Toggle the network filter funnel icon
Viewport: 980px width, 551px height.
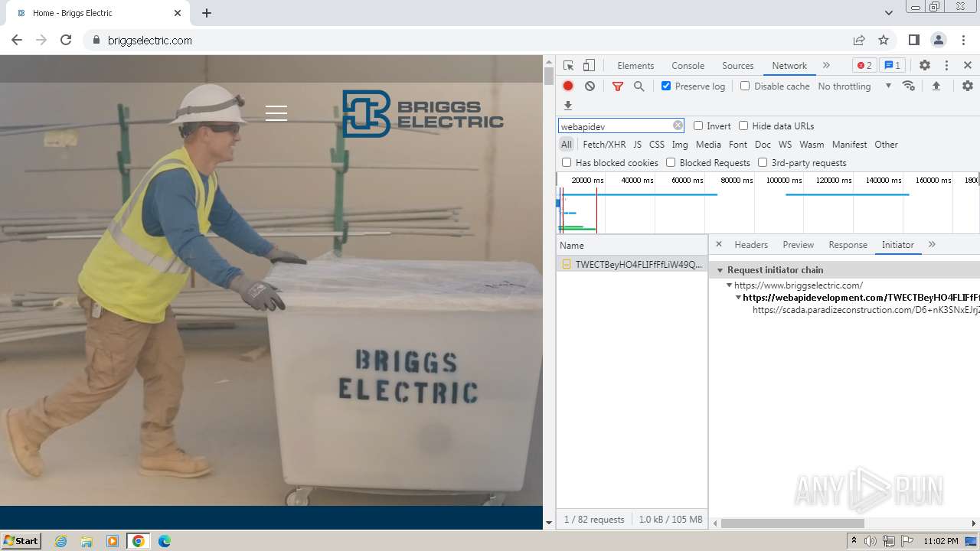pos(618,86)
